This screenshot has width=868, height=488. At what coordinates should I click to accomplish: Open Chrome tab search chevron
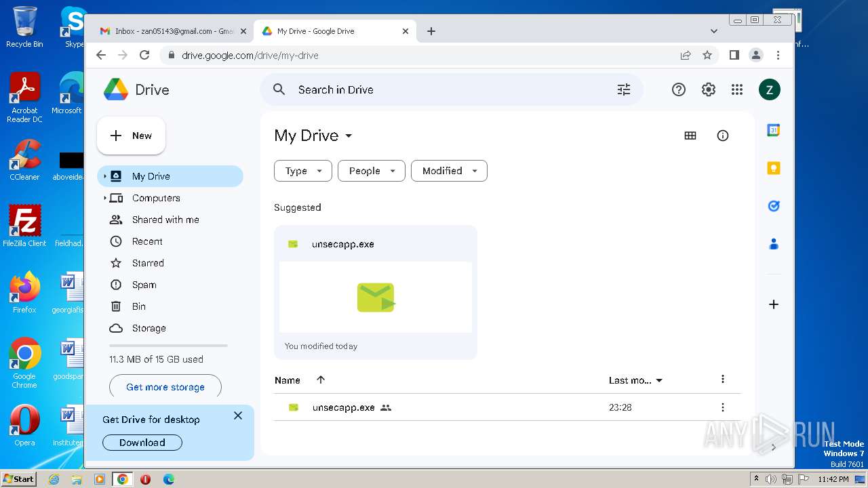coord(714,30)
